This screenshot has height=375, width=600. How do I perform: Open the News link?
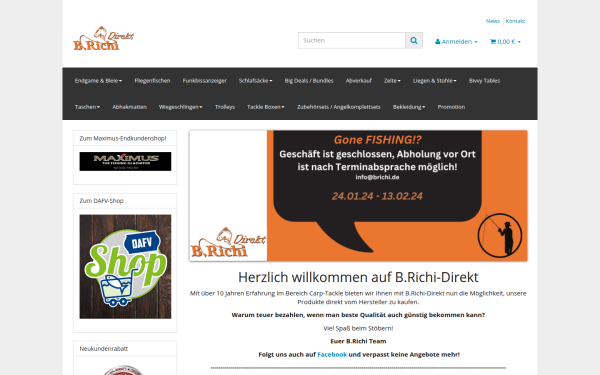493,21
